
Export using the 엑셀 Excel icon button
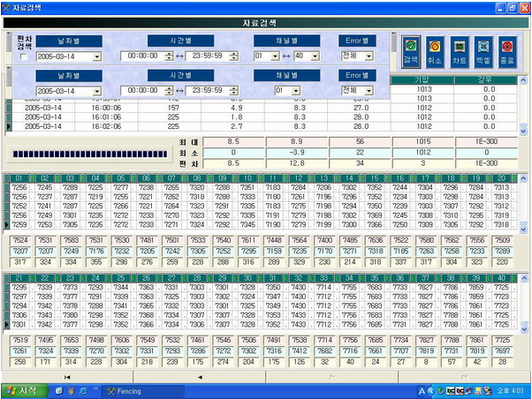point(483,52)
